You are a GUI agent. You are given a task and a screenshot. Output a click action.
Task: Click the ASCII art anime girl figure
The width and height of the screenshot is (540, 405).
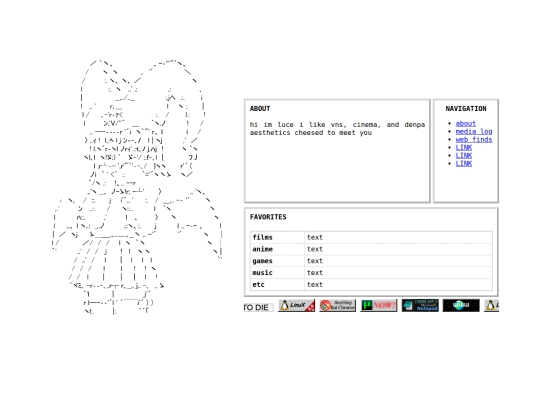[x=137, y=187]
